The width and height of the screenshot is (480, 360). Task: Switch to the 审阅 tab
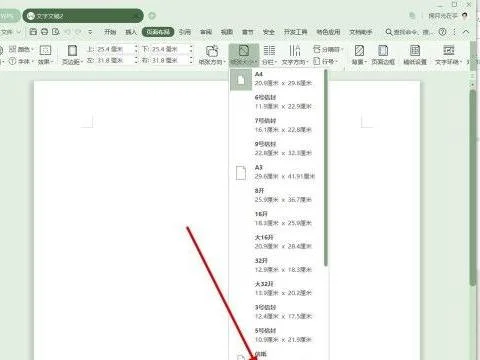coord(206,32)
